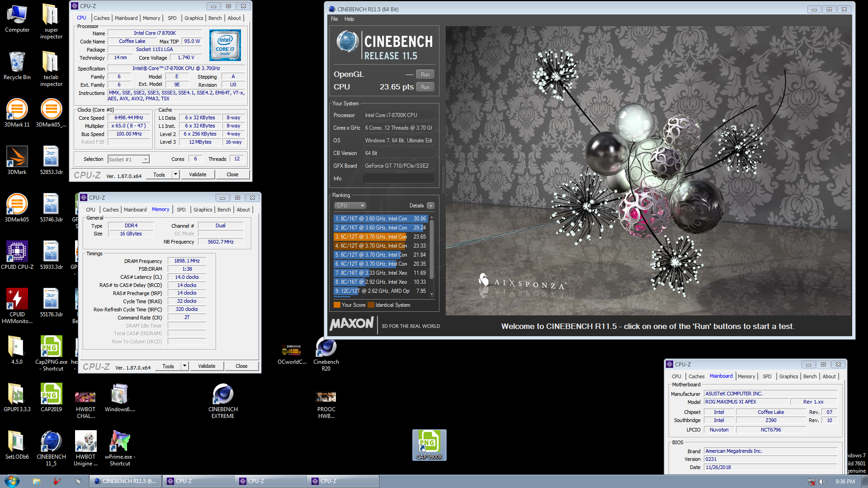868x488 pixels.
Task: Launch the 3DMark05 shortcut
Action: (17, 208)
